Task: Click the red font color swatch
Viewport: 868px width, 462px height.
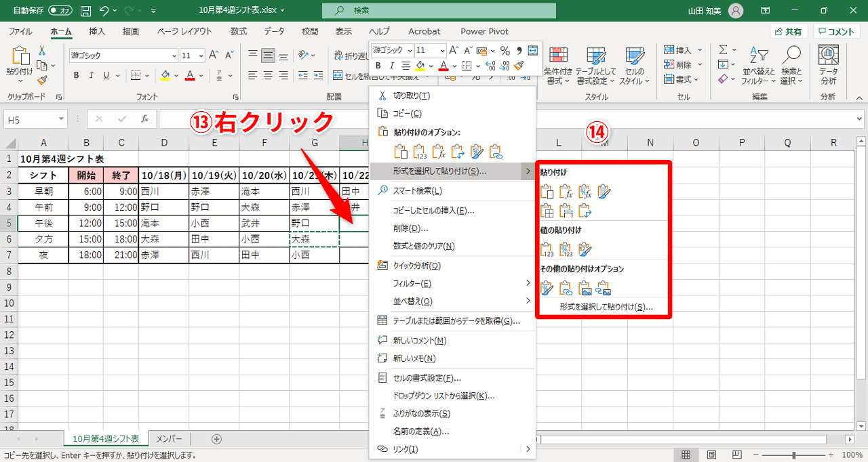Action: click(444, 70)
